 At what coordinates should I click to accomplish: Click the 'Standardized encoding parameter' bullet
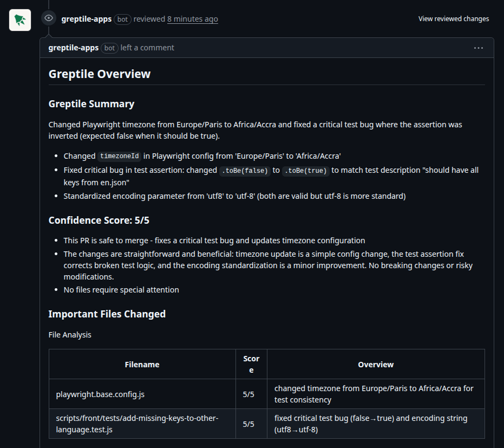pyautogui.click(x=234, y=196)
